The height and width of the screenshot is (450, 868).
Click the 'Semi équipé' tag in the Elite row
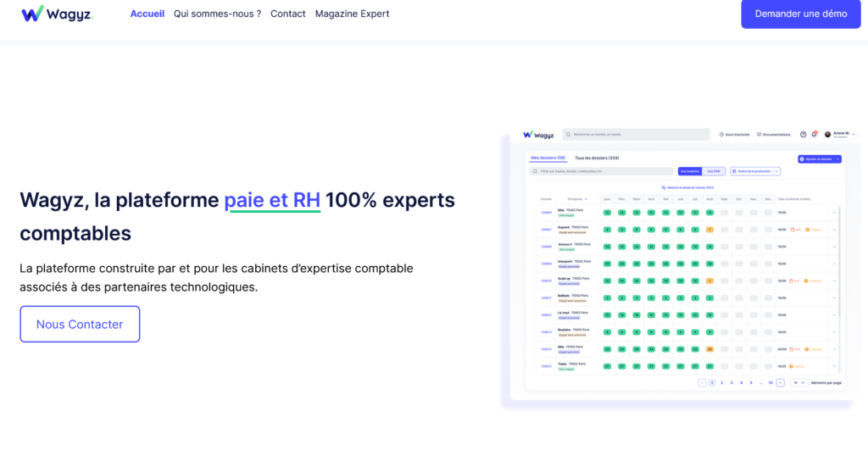pos(566,215)
